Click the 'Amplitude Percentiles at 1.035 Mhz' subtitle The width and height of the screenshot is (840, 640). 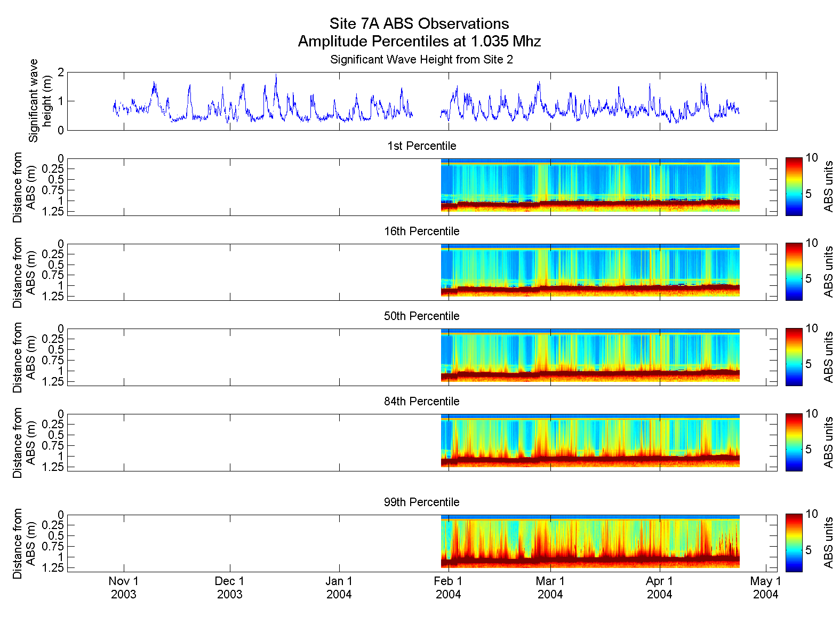(419, 41)
